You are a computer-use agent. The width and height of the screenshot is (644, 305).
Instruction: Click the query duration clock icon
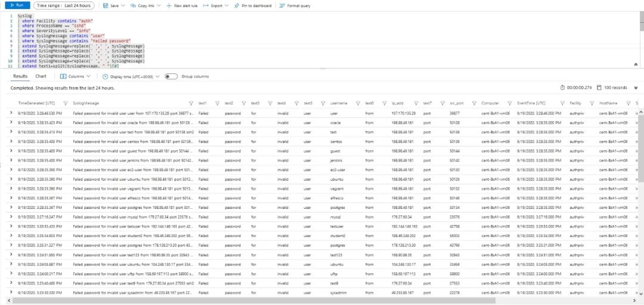coord(563,88)
